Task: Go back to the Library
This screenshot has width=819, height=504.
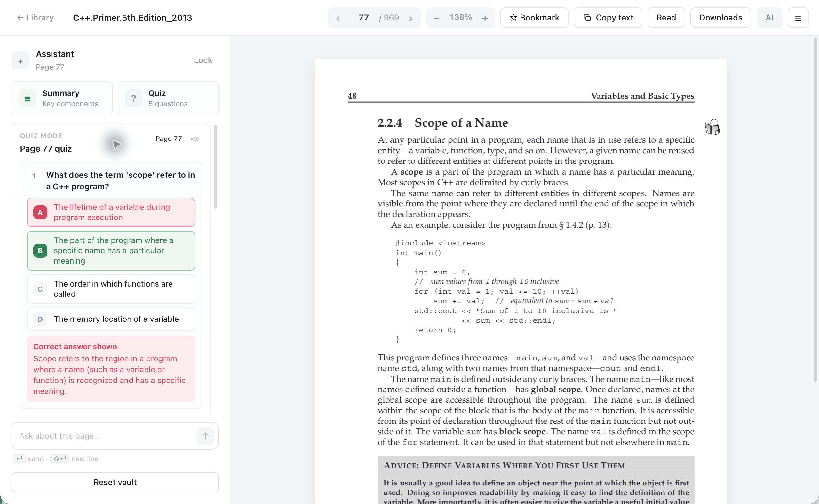Action: (35, 18)
